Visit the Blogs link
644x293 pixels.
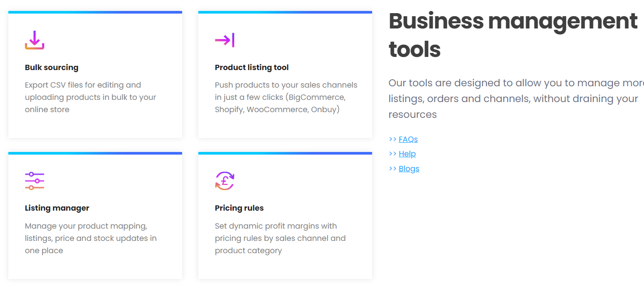409,169
